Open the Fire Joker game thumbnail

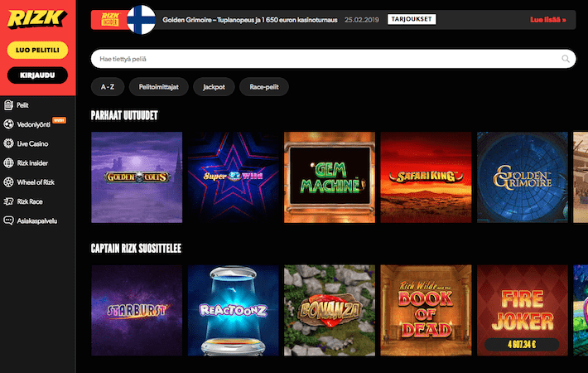(x=523, y=310)
